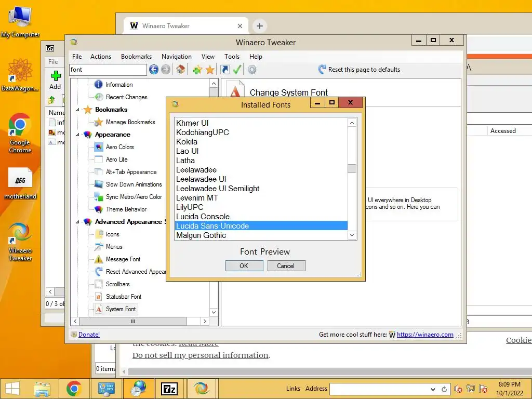Confirm font selection with OK button

[x=244, y=265]
